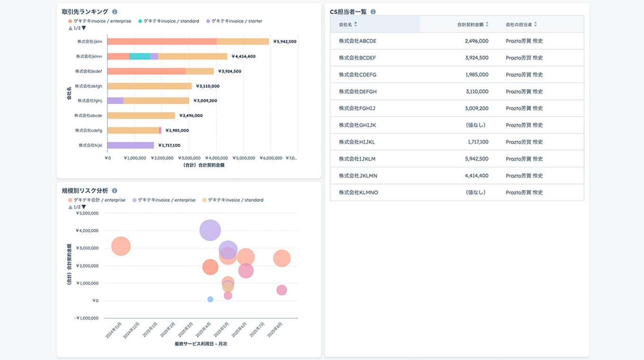Click sort arrows icon on 合計契約金額 column

click(x=487, y=24)
